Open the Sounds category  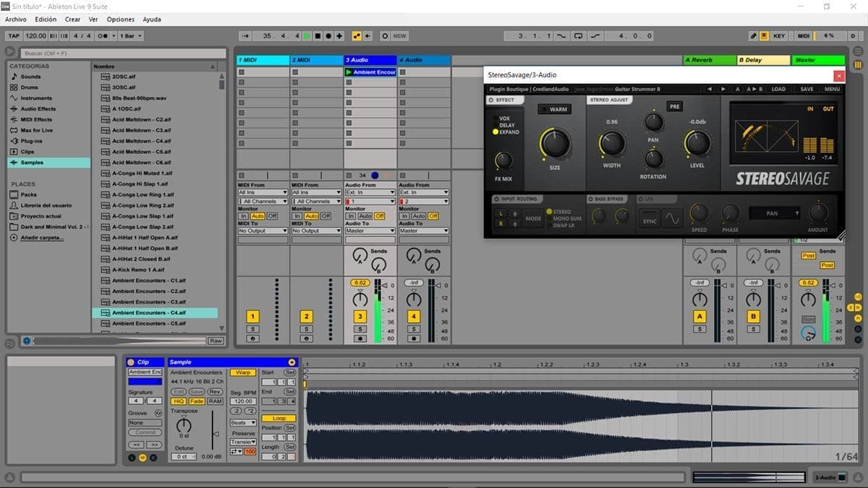point(30,77)
